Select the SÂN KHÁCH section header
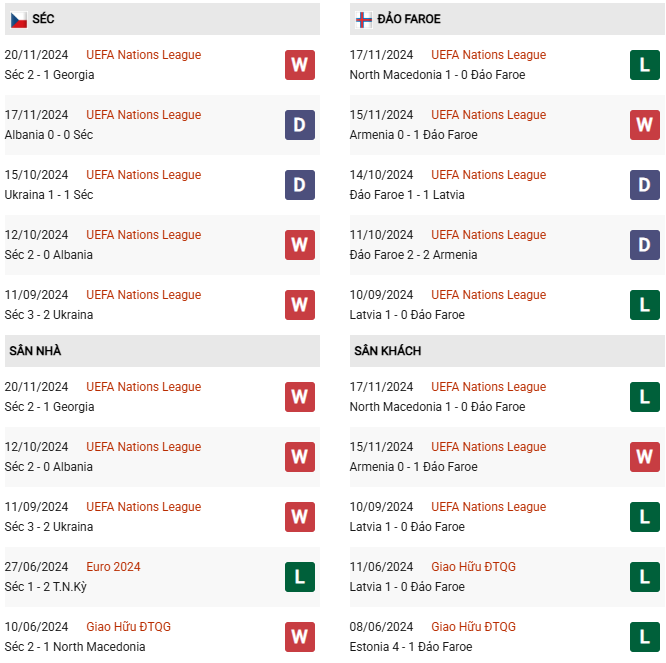Image resolution: width=666 pixels, height=663 pixels. click(x=387, y=351)
